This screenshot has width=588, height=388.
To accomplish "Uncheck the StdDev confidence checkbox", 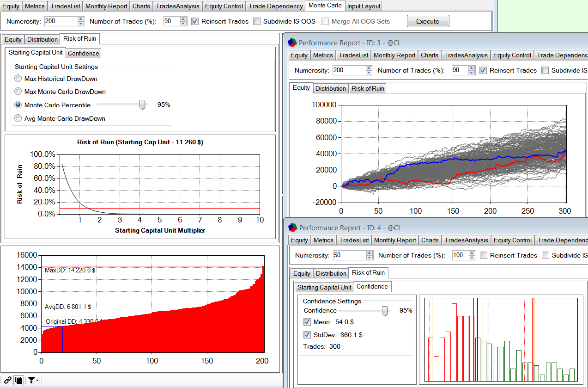I will 307,335.
